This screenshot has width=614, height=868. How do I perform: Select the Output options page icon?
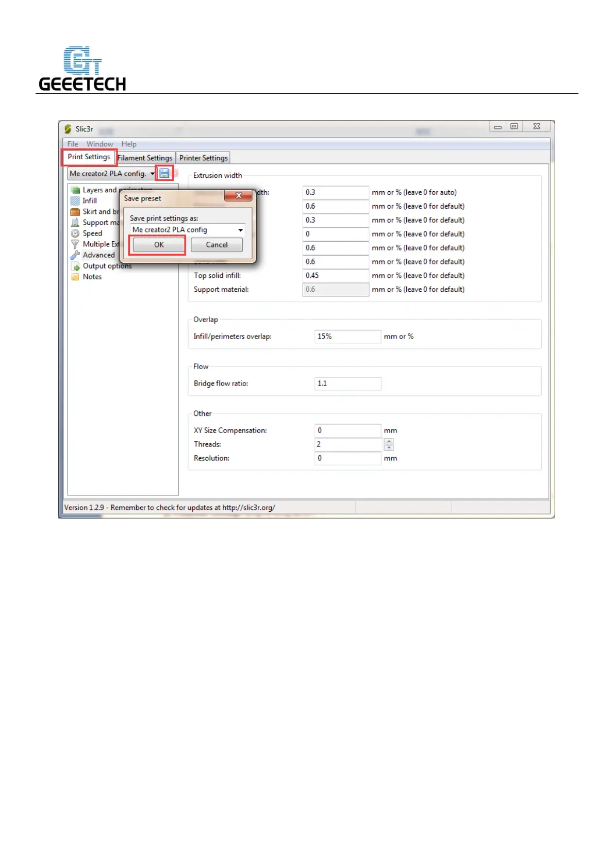[x=75, y=266]
